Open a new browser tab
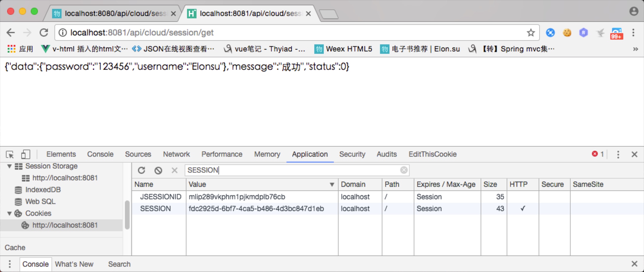 point(329,14)
